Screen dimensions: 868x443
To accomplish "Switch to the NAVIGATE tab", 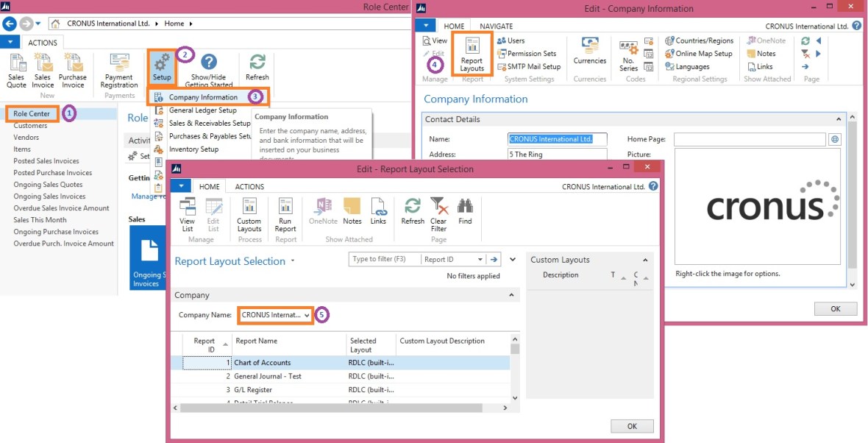I will click(x=491, y=26).
